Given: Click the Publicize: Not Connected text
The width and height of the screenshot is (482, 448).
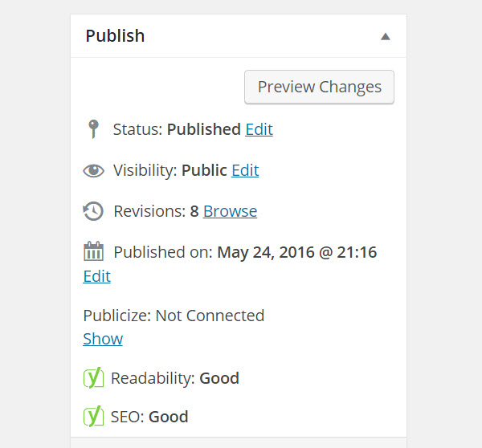Looking at the screenshot, I should pos(174,316).
